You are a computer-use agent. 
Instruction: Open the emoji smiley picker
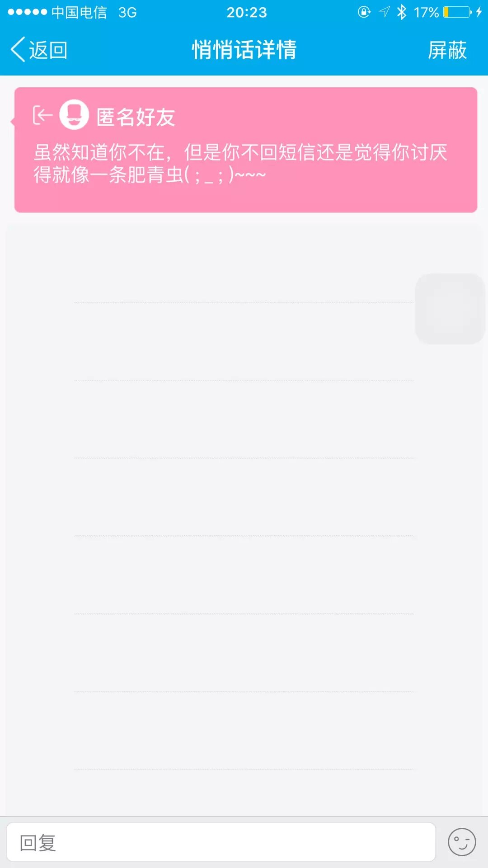461,842
